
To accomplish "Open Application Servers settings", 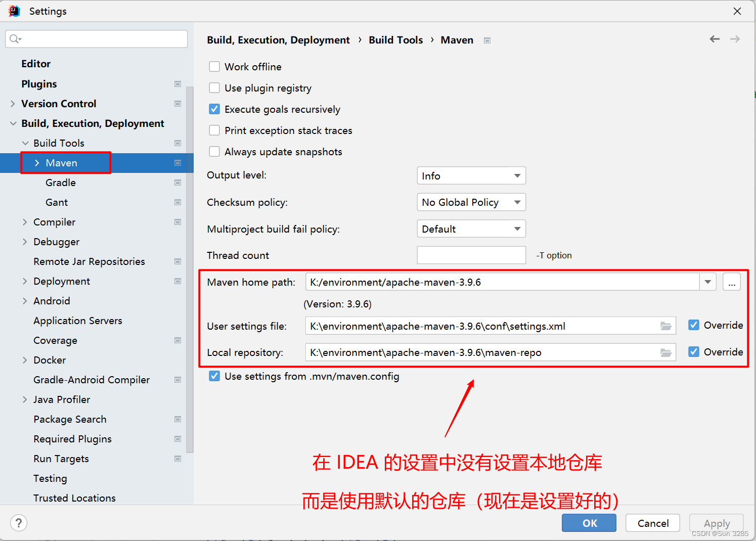I will [78, 321].
